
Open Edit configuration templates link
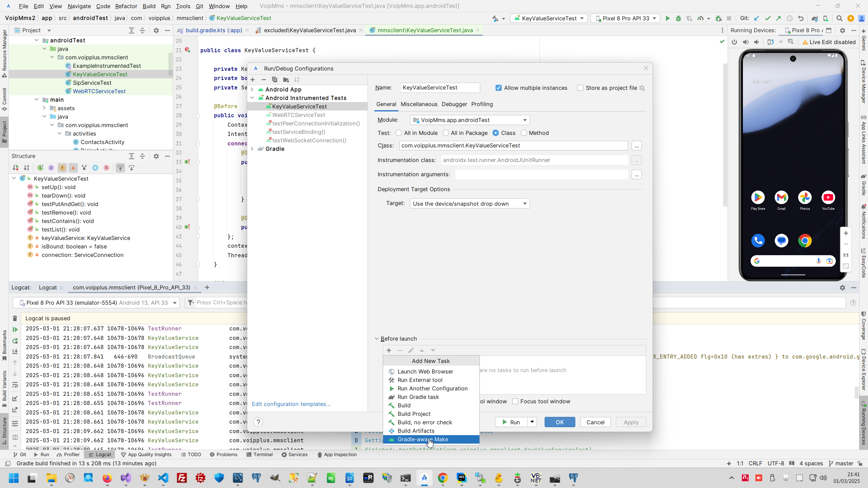tap(291, 404)
